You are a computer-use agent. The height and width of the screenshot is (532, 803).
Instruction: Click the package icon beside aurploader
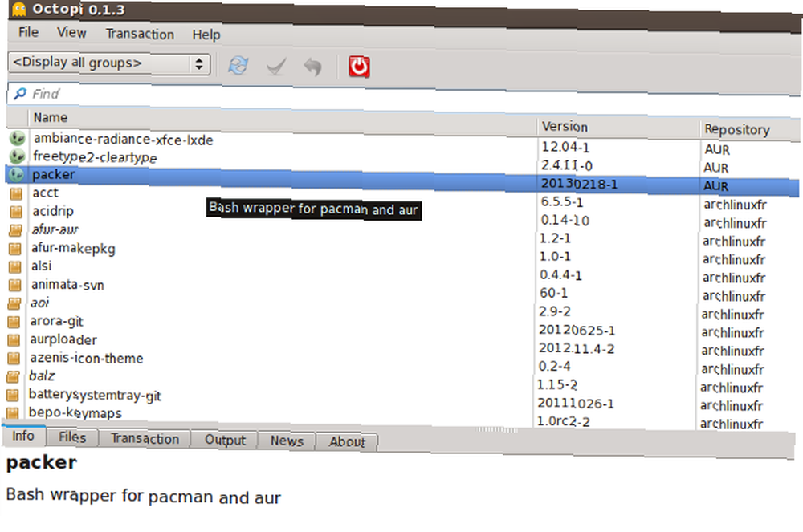tap(14, 339)
